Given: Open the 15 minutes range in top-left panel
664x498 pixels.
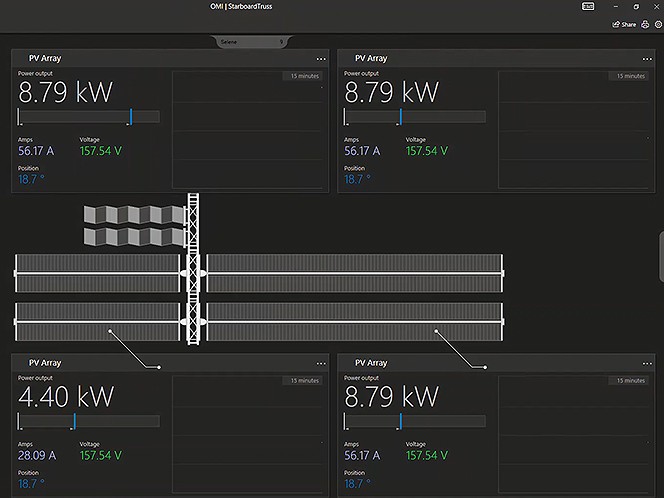Looking at the screenshot, I should point(303,76).
